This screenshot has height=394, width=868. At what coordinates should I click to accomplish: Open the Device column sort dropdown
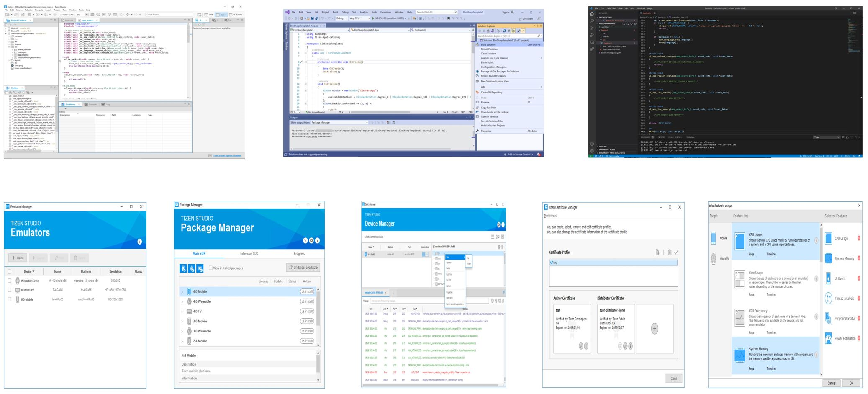33,271
